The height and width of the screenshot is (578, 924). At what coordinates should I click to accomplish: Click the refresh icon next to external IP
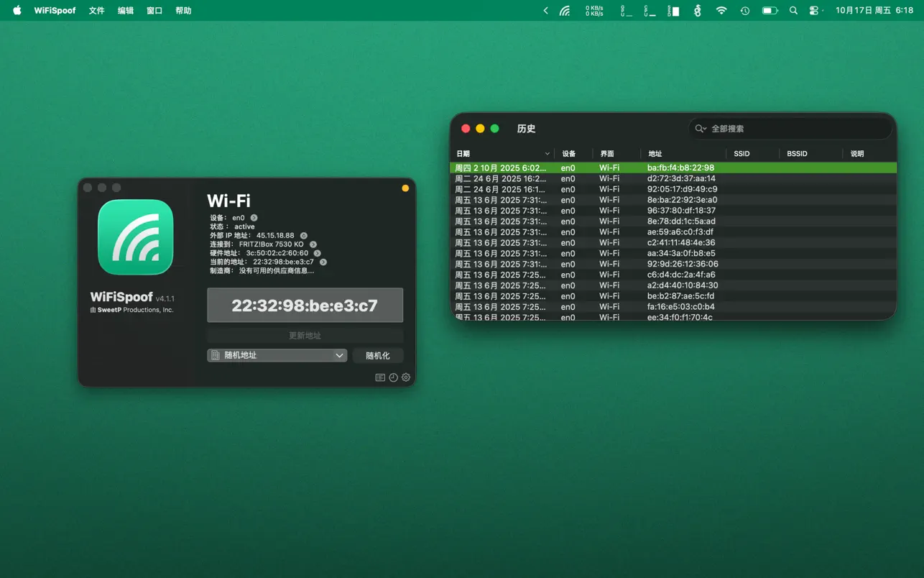[304, 236]
